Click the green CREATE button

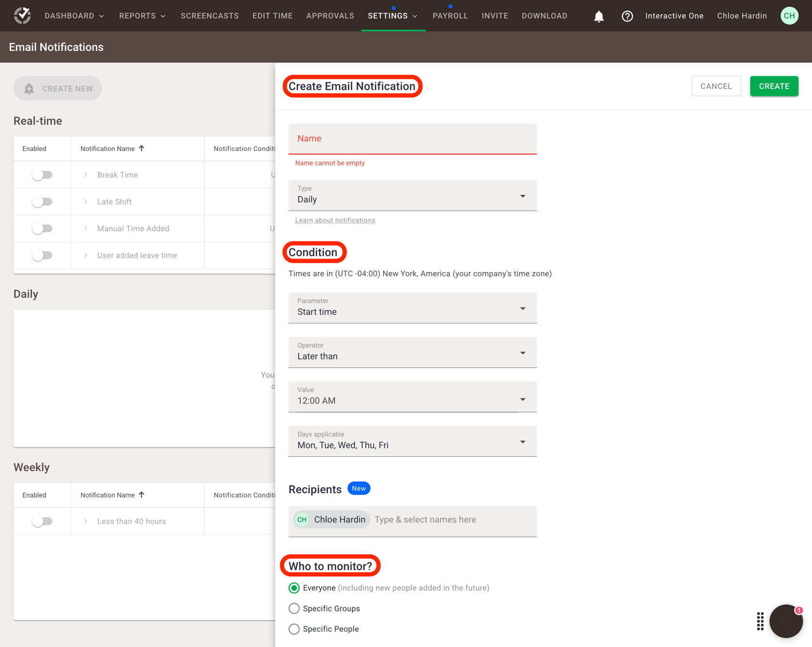774,86
